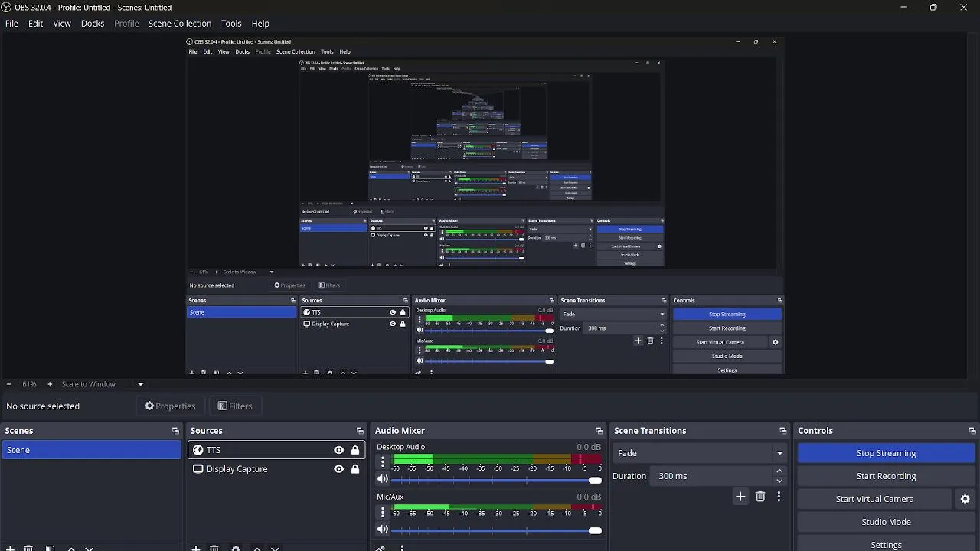Viewport: 980px width, 551px height.
Task: Open the Edit menu
Action: coord(35,24)
